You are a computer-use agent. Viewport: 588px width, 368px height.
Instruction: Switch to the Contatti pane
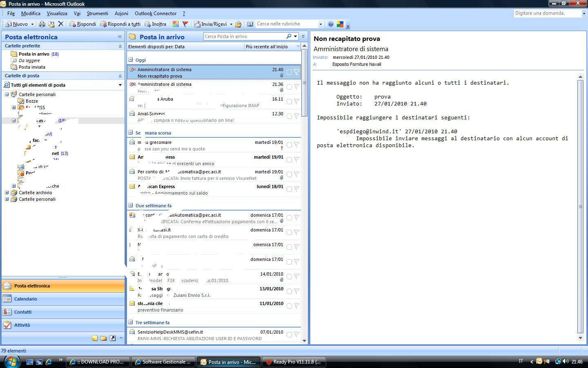[x=63, y=312]
